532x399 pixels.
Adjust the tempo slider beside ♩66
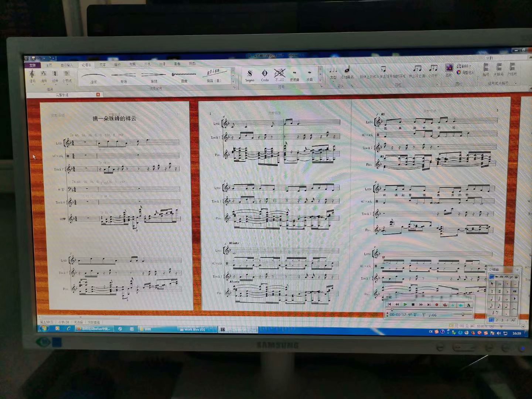click(463, 314)
